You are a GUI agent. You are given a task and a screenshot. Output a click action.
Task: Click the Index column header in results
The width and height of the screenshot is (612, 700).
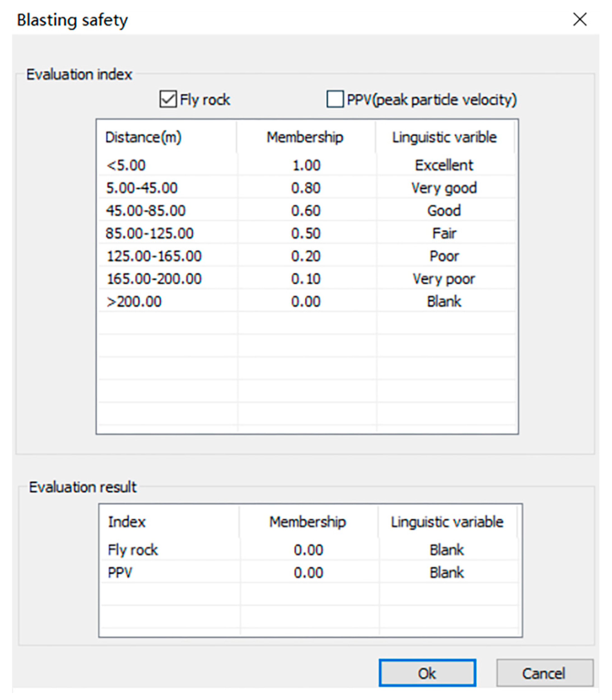tap(127, 522)
